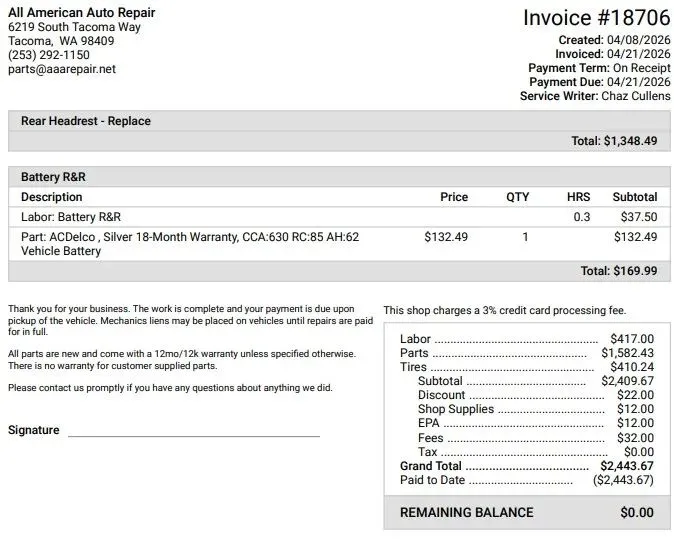Click the QTY column header
Image resolution: width=674 pixels, height=539 pixels.
point(518,197)
